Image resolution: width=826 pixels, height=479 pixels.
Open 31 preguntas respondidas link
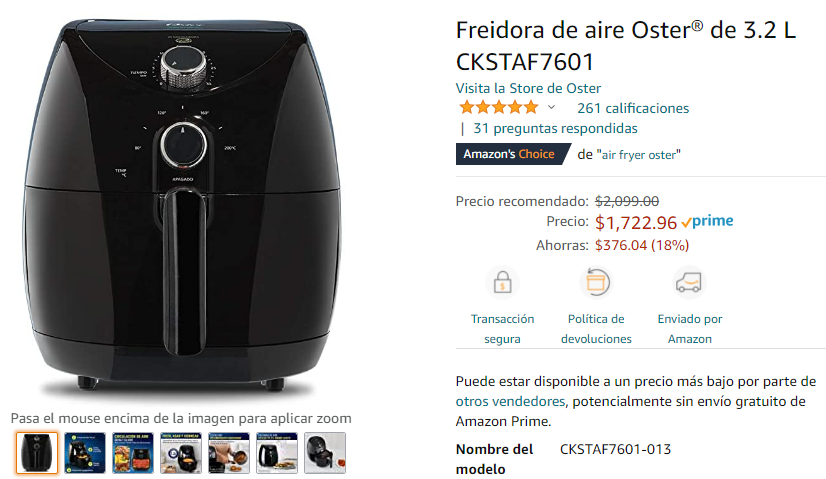pyautogui.click(x=555, y=128)
